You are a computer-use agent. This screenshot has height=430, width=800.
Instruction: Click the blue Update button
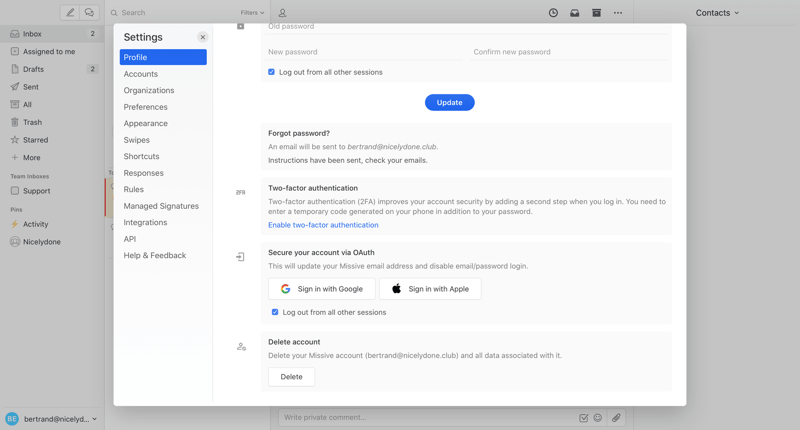point(449,103)
